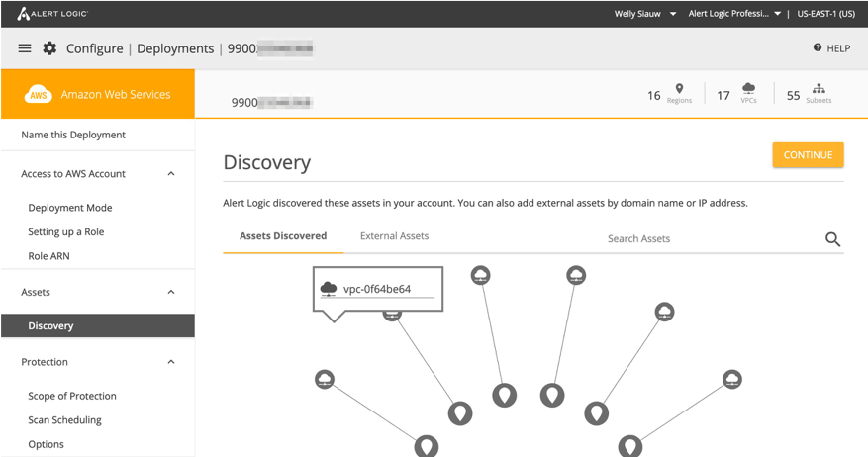Click the search magnifier icon
The width and height of the screenshot is (868, 457).
[832, 239]
